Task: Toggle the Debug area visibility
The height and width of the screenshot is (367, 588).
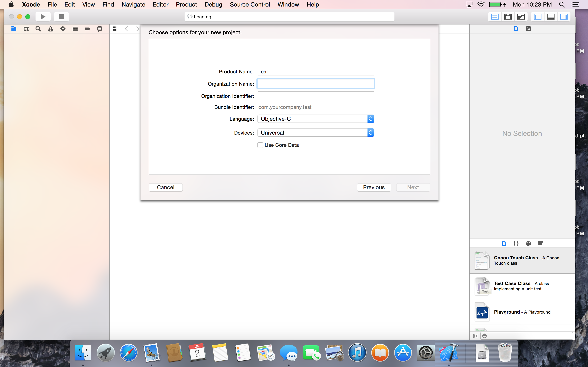Action: [x=551, y=17]
